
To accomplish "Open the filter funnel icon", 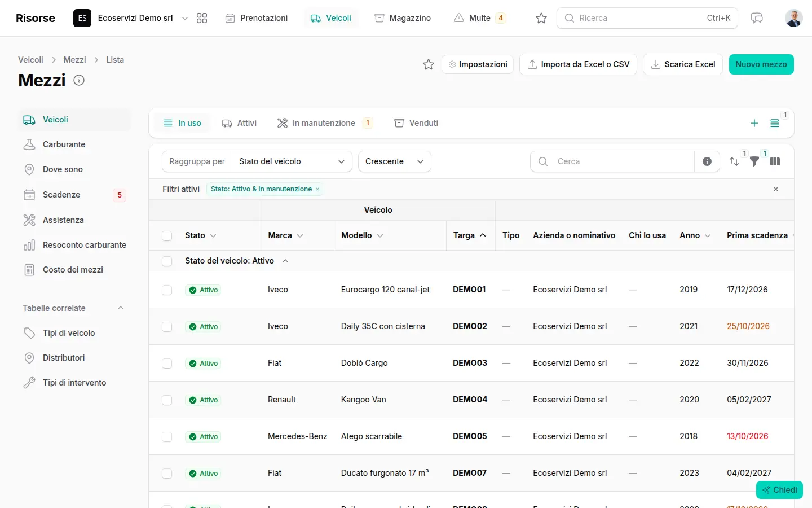I will coord(754,161).
